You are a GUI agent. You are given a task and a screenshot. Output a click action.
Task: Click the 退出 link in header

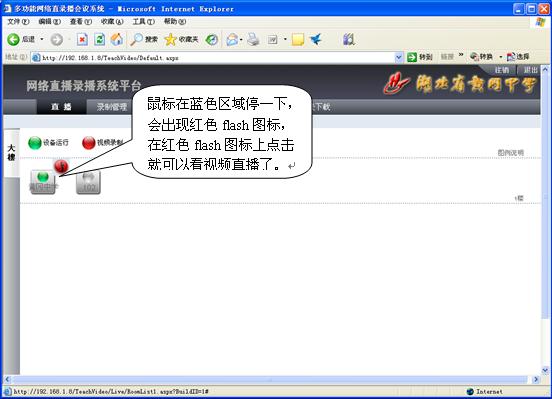530,70
